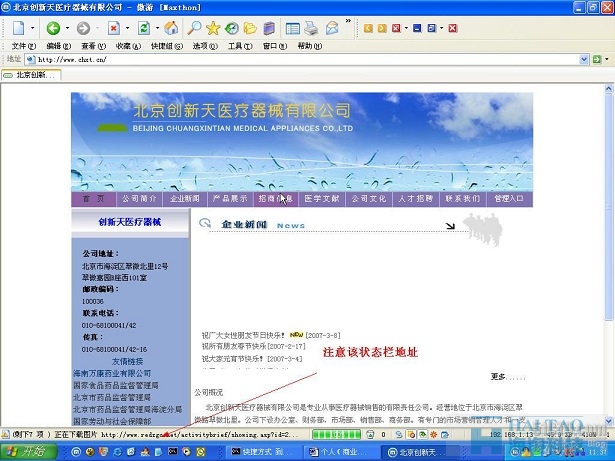This screenshot has height=461, width=615.
Task: Click the magnifier Search icon
Action: 194,28
